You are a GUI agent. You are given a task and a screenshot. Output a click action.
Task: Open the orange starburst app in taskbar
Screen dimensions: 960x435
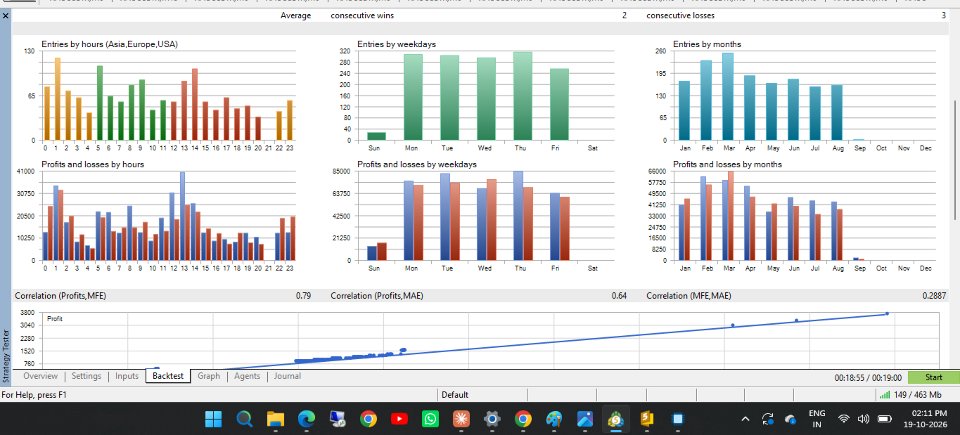pyautogui.click(x=461, y=419)
